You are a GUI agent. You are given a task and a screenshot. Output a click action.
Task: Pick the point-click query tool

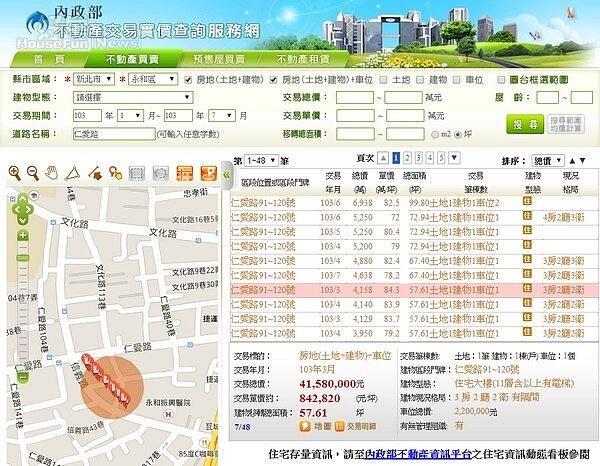coord(115,173)
